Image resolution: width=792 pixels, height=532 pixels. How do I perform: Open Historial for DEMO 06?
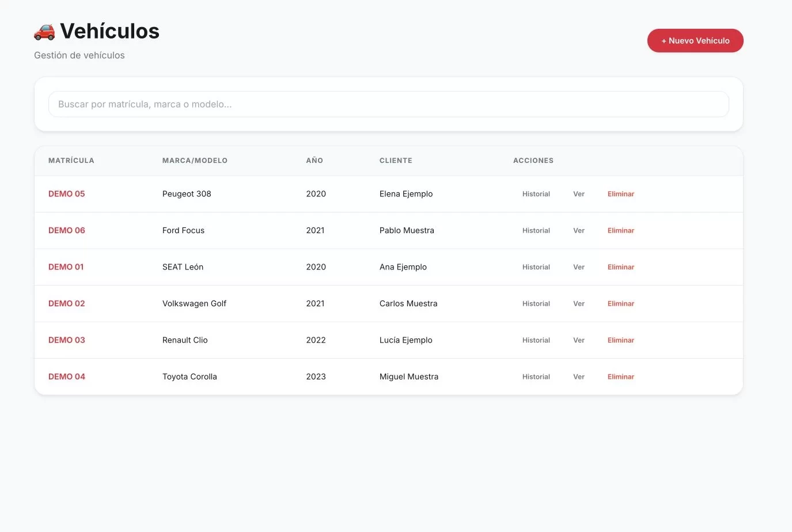[x=536, y=230]
